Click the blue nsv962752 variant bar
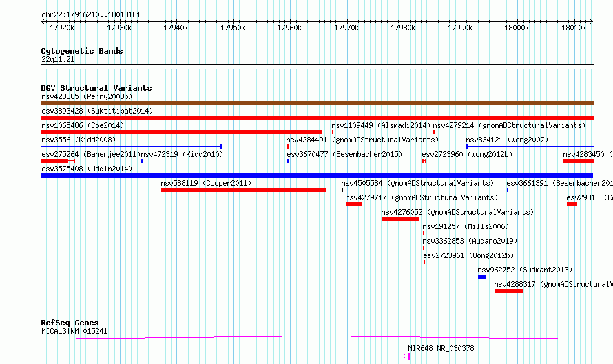 point(481,277)
